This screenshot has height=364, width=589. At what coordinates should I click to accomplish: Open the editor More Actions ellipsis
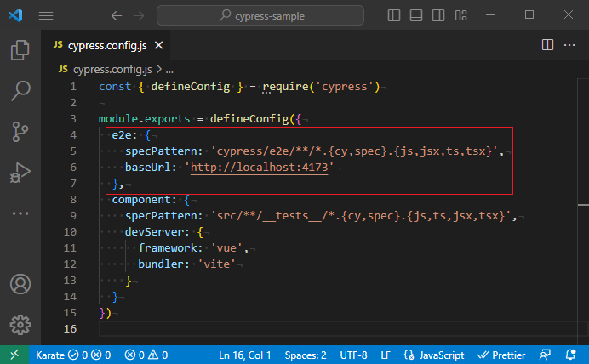point(569,45)
